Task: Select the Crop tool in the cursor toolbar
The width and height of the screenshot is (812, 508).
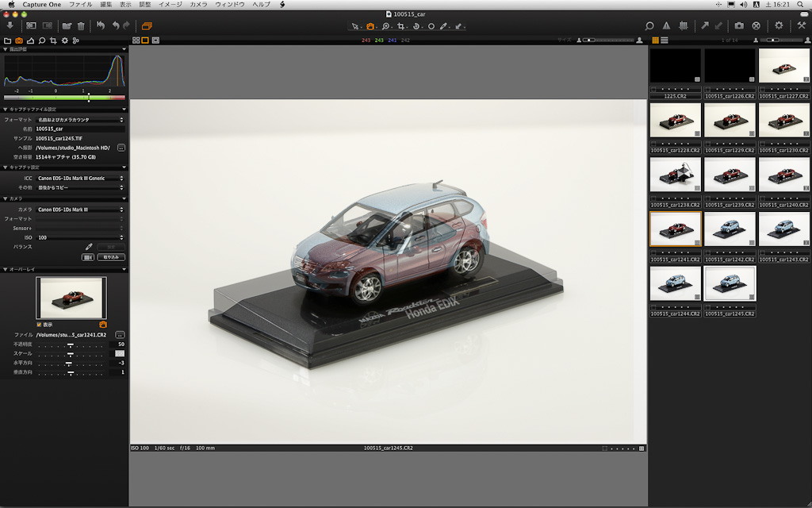Action: click(x=401, y=26)
